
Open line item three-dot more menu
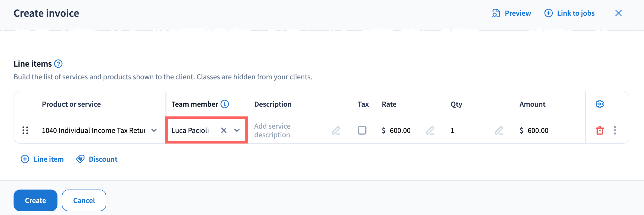tap(615, 131)
